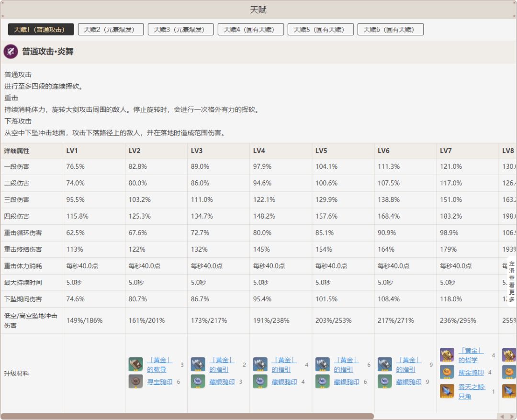Click the 下坠期间伤害 row label
Viewport: 517px width, 420px height.
point(23,299)
